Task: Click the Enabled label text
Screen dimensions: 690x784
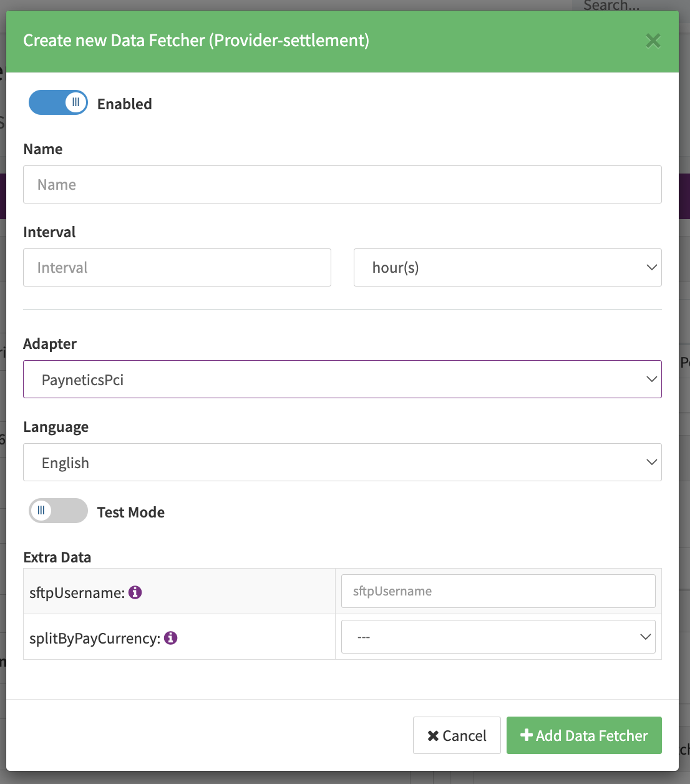Action: pyautogui.click(x=125, y=104)
